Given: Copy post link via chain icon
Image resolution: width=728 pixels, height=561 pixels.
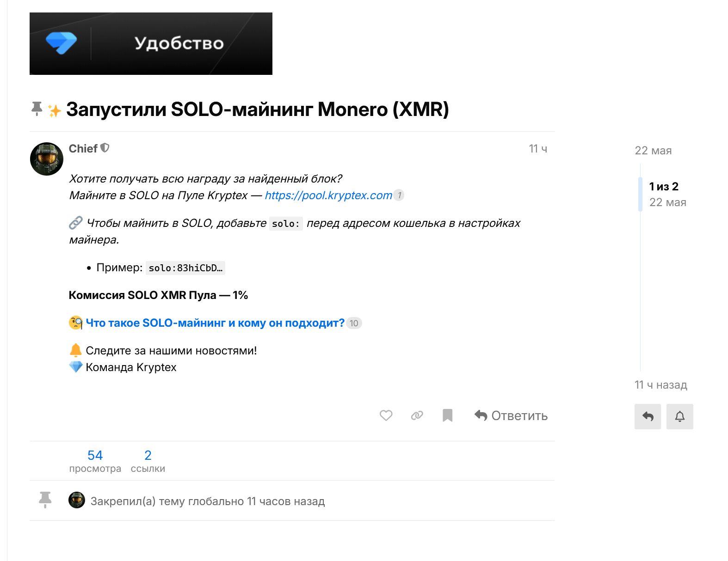Looking at the screenshot, I should 417,415.
